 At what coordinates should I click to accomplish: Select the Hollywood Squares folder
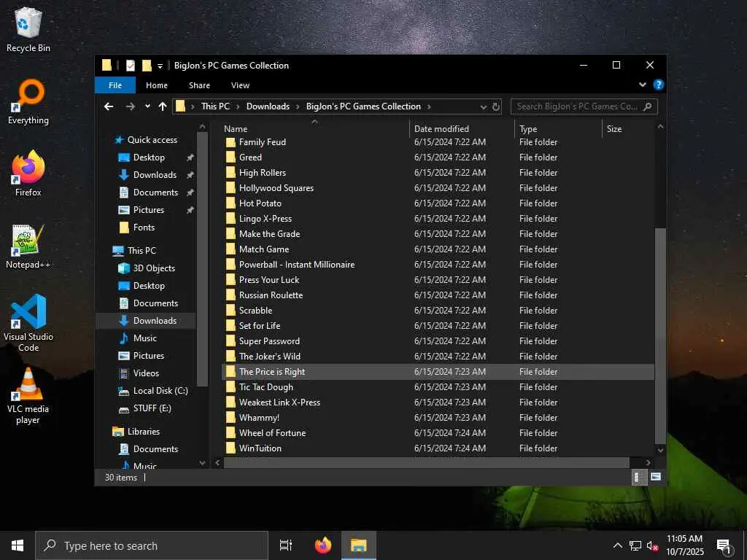438,187
